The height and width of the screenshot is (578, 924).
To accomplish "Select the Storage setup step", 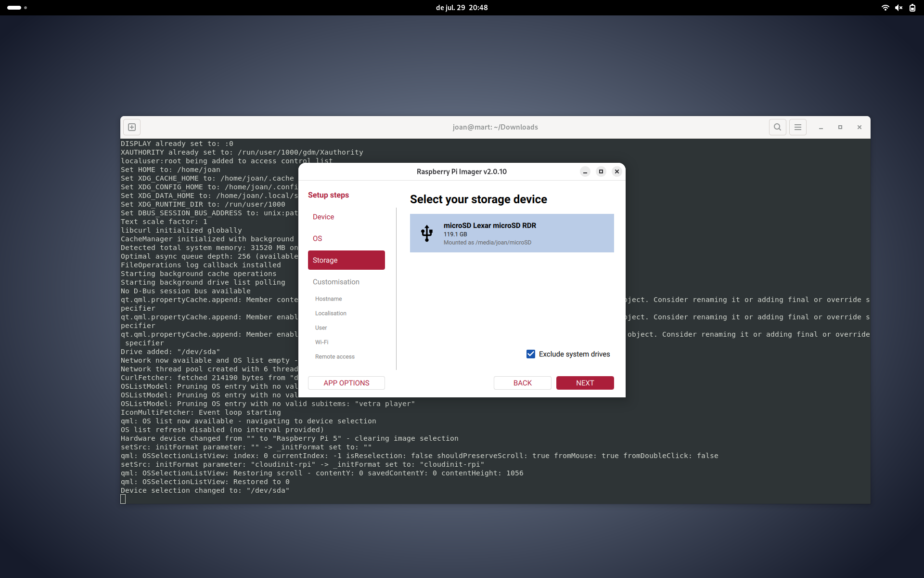I will (x=346, y=260).
